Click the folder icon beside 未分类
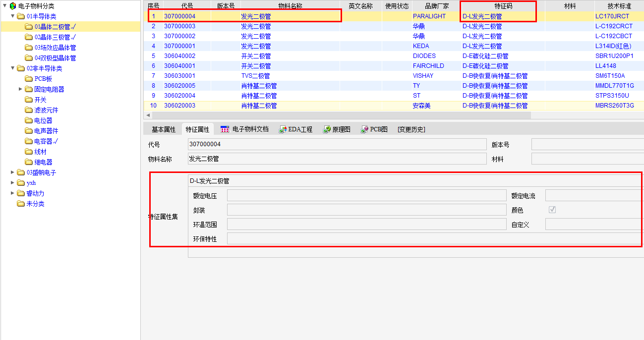644x340 pixels. click(x=21, y=204)
